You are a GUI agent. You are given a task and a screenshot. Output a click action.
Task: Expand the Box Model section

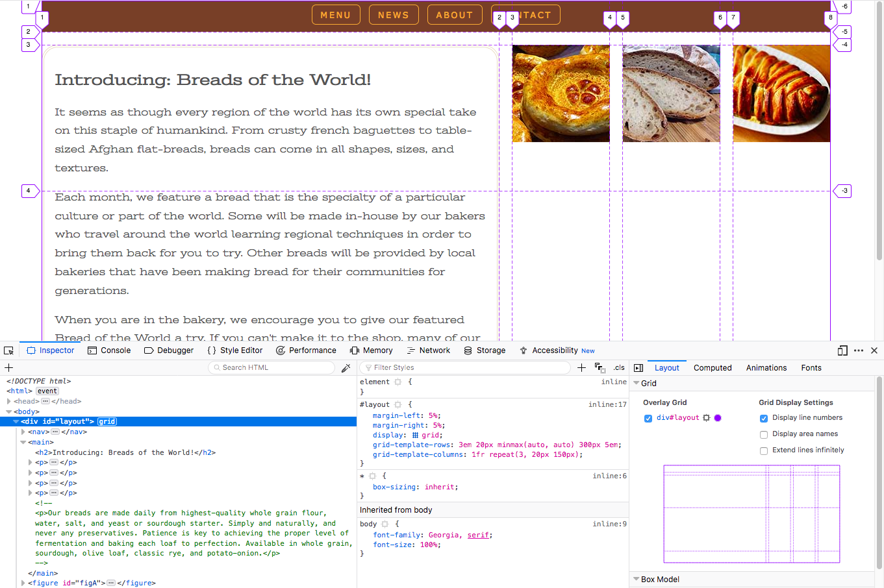tap(637, 579)
